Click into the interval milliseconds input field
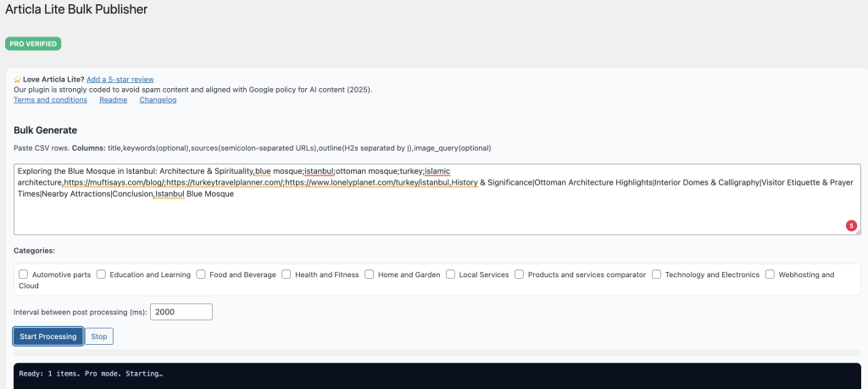 pyautogui.click(x=181, y=312)
